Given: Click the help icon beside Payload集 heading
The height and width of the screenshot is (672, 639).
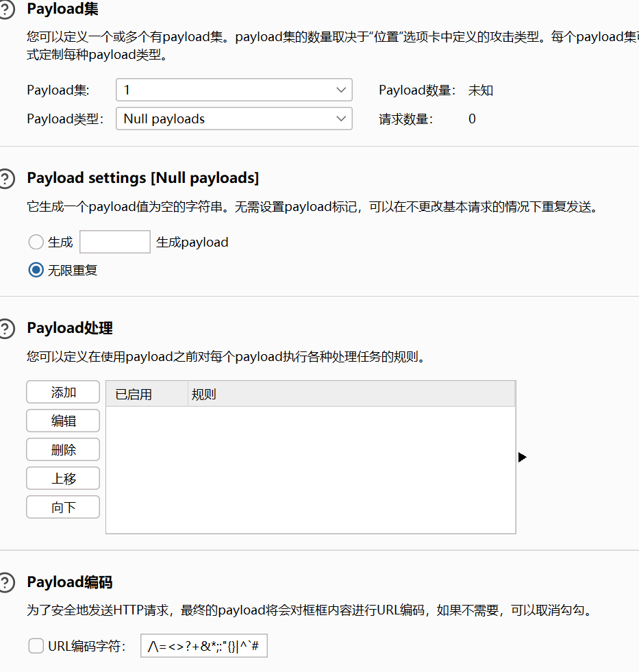Looking at the screenshot, I should [x=5, y=9].
